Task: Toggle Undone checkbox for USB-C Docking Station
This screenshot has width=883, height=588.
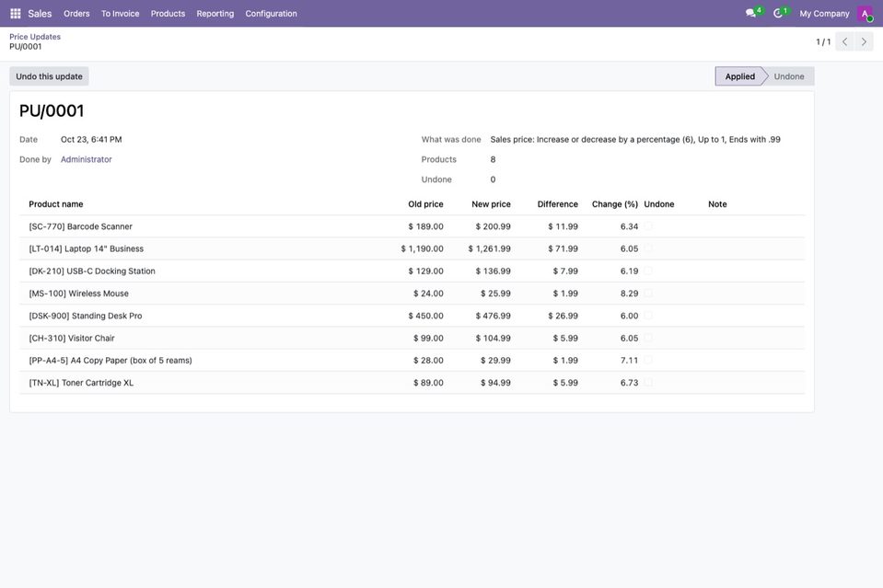Action: pyautogui.click(x=648, y=271)
